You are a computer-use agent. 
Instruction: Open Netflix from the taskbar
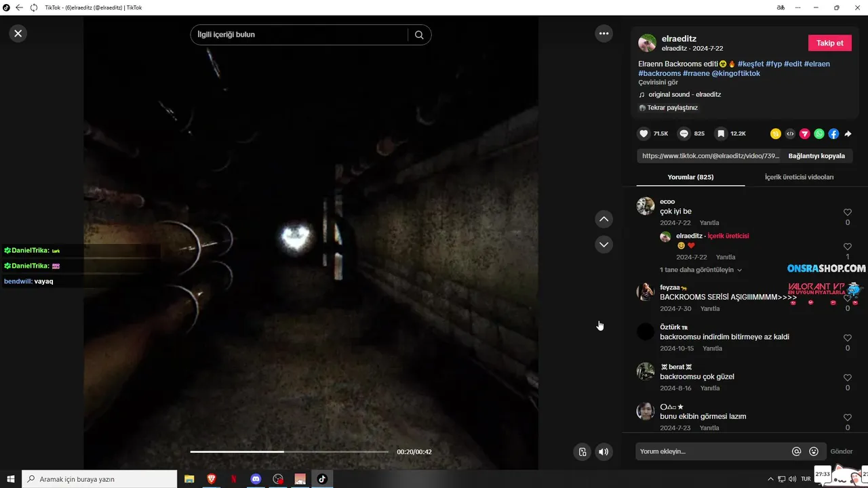[x=233, y=479]
